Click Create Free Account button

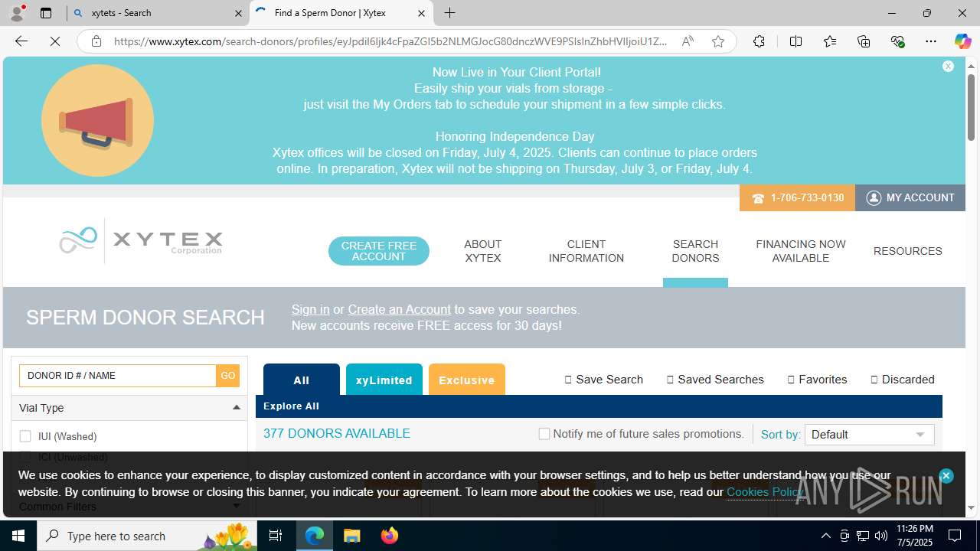coord(379,251)
